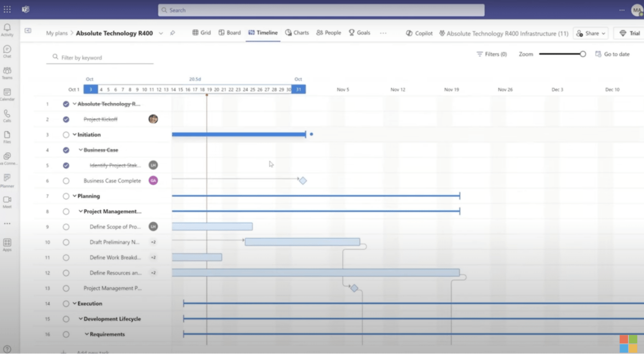Open the Teams section in sidebar
The height and width of the screenshot is (354, 644).
coord(7,73)
